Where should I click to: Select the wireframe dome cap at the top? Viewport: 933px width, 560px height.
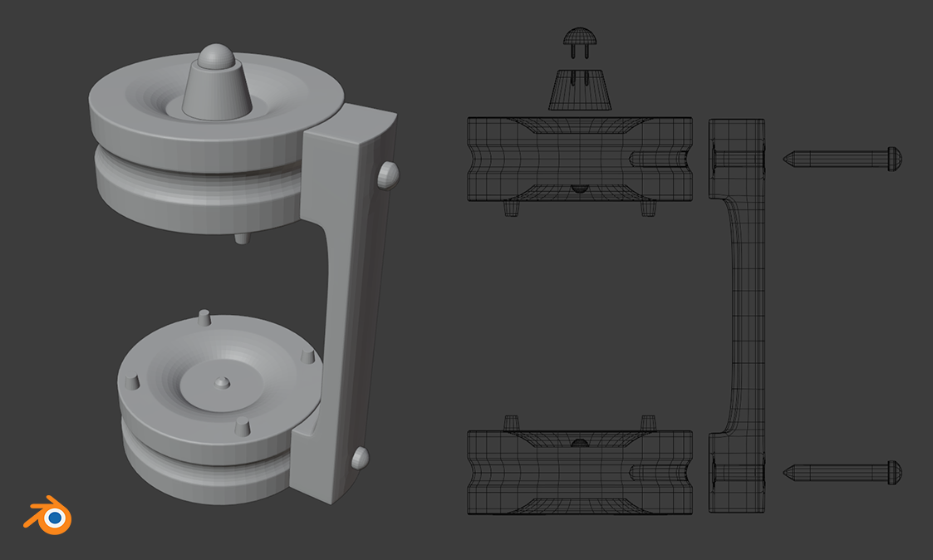[x=580, y=37]
